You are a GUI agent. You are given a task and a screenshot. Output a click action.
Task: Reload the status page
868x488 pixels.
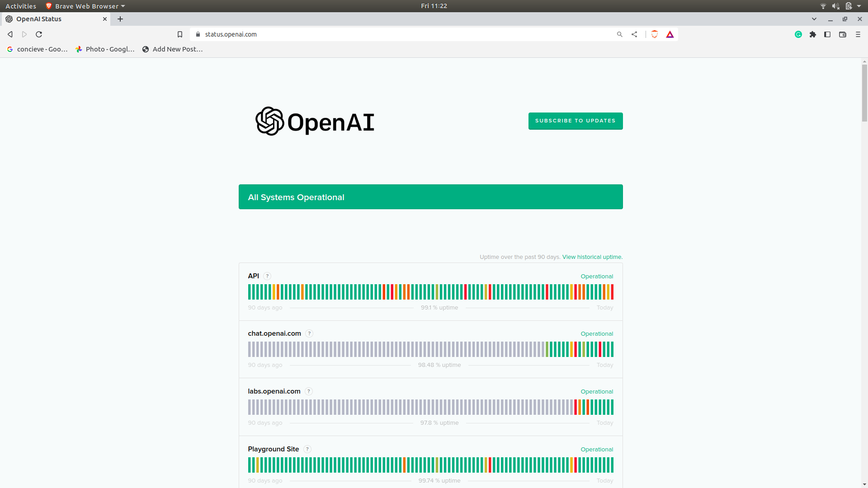point(39,34)
